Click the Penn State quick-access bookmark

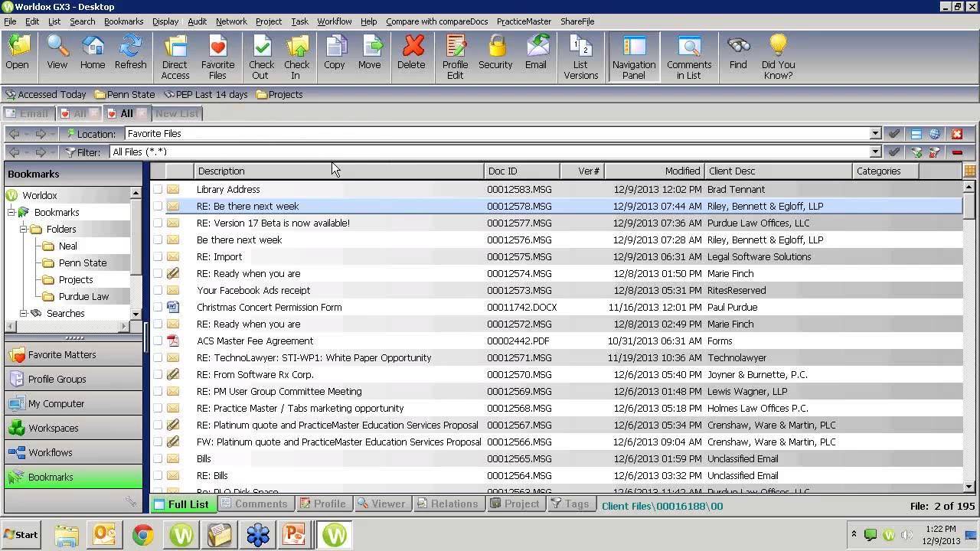pos(124,95)
